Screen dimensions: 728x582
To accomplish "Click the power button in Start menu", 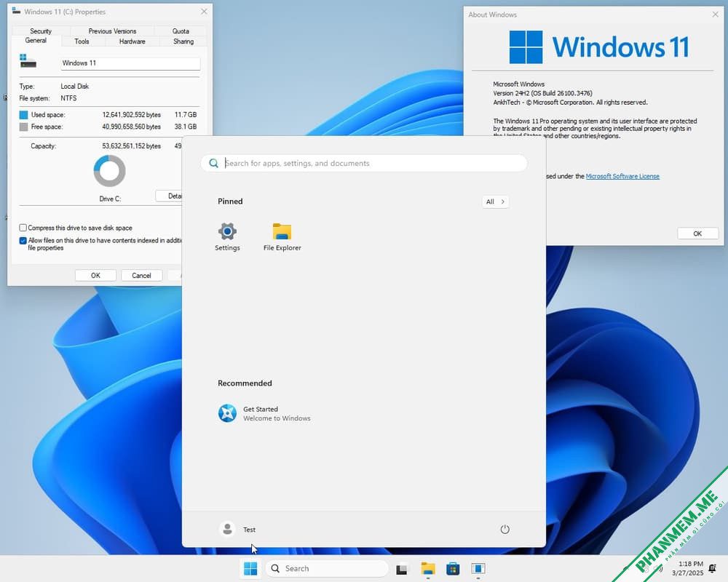I will click(x=505, y=529).
